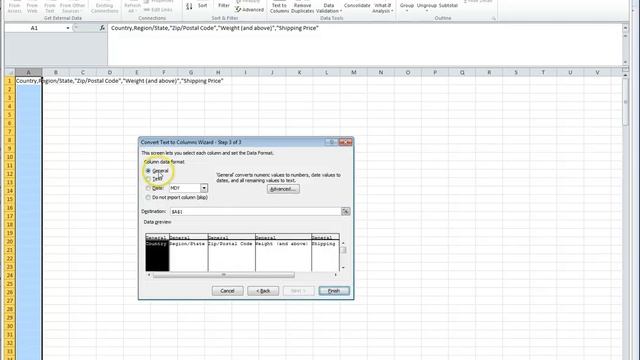
Task: Close the Convert Text to Columns dialog
Action: (345, 142)
